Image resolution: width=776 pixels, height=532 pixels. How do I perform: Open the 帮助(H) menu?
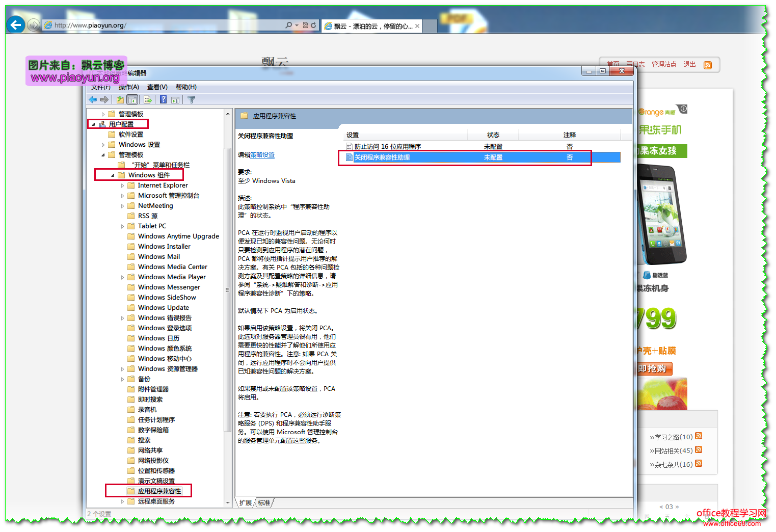186,87
